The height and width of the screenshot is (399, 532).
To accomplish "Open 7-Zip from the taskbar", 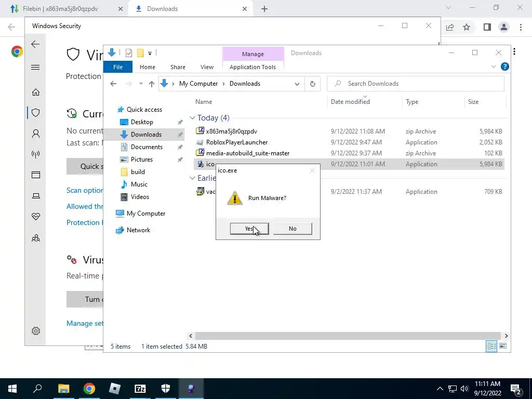I will (x=140, y=389).
